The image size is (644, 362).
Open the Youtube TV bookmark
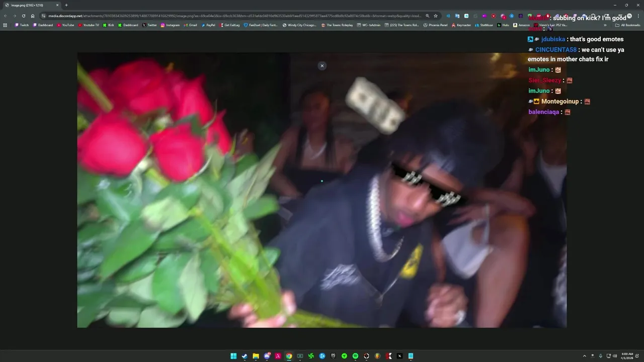click(89, 25)
